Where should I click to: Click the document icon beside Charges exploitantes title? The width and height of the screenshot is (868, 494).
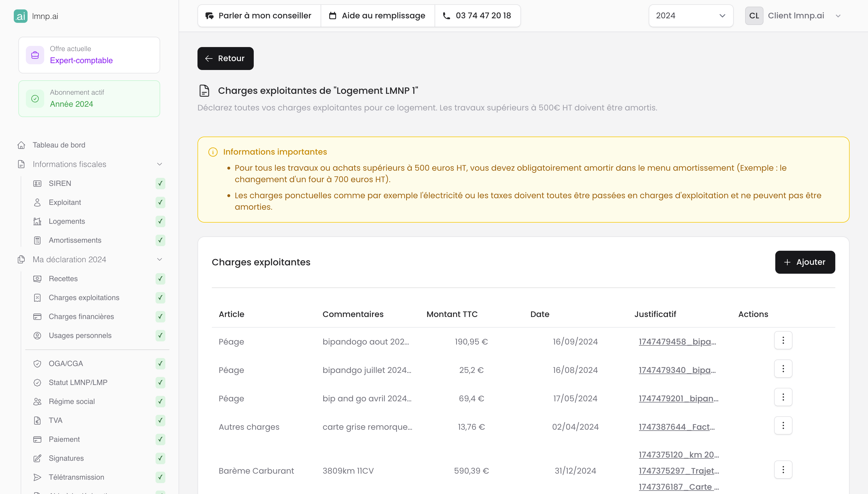(204, 90)
